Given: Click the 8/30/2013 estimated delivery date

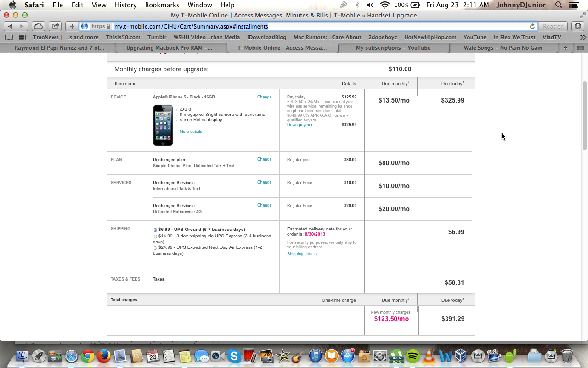Looking at the screenshot, I should point(315,234).
